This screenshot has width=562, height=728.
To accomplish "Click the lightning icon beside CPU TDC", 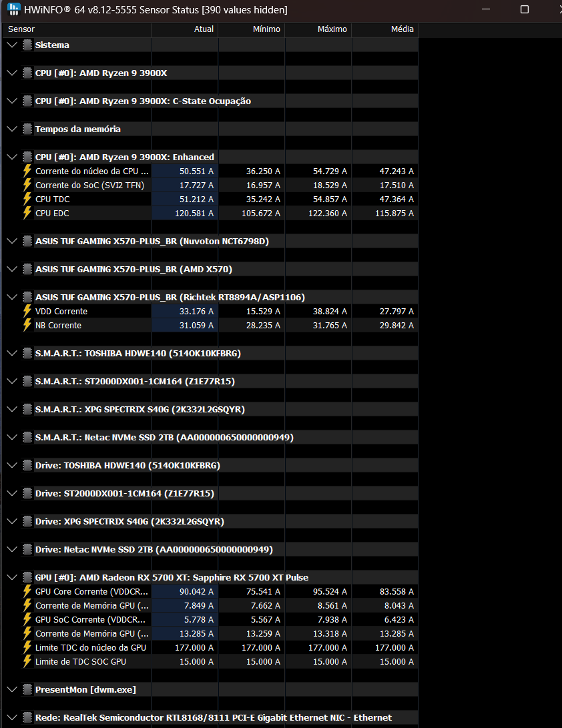I will [x=27, y=199].
